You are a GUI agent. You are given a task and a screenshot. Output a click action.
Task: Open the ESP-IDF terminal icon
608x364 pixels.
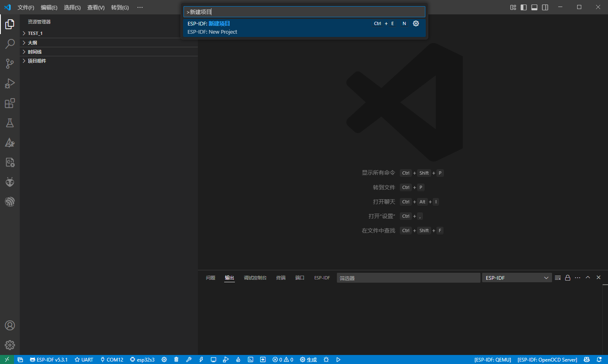click(x=251, y=359)
